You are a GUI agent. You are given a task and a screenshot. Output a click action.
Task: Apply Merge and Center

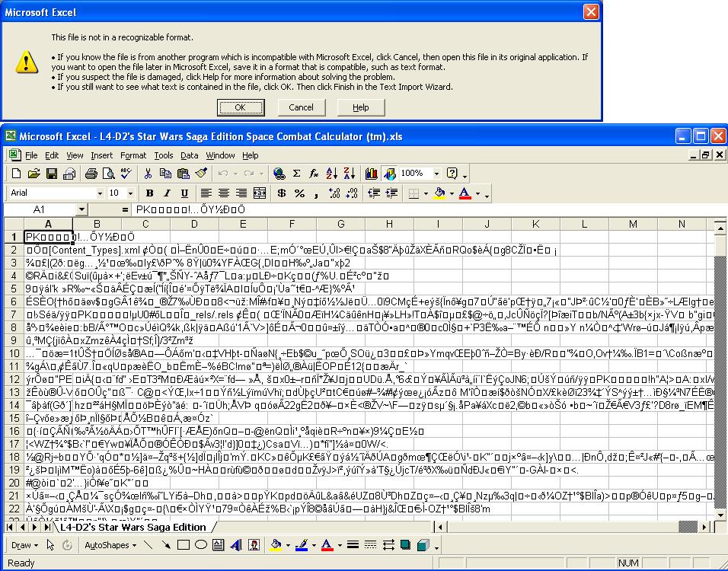pos(260,193)
